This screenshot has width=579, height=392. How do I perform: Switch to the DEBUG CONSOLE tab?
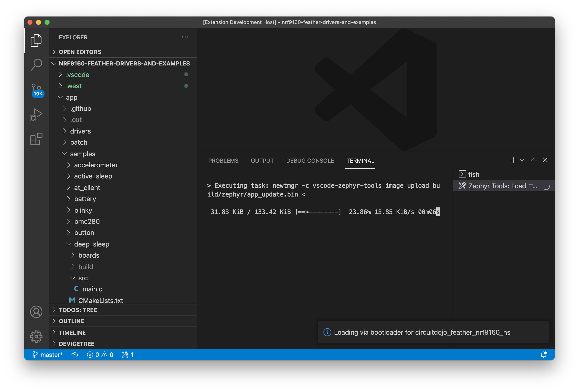pyautogui.click(x=310, y=161)
